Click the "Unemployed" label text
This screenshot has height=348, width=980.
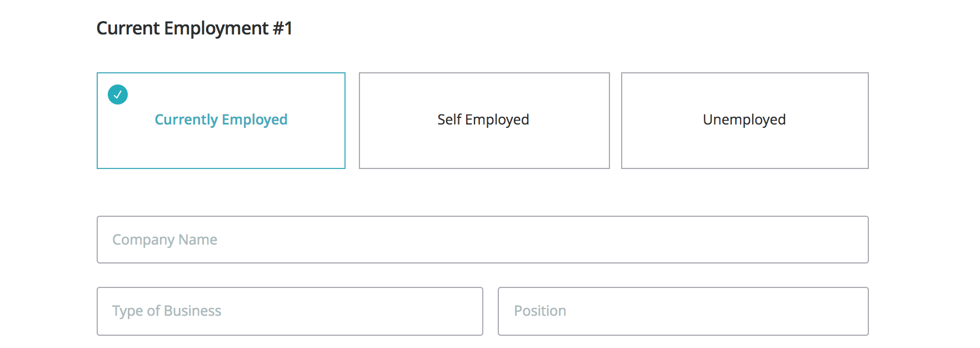744,120
